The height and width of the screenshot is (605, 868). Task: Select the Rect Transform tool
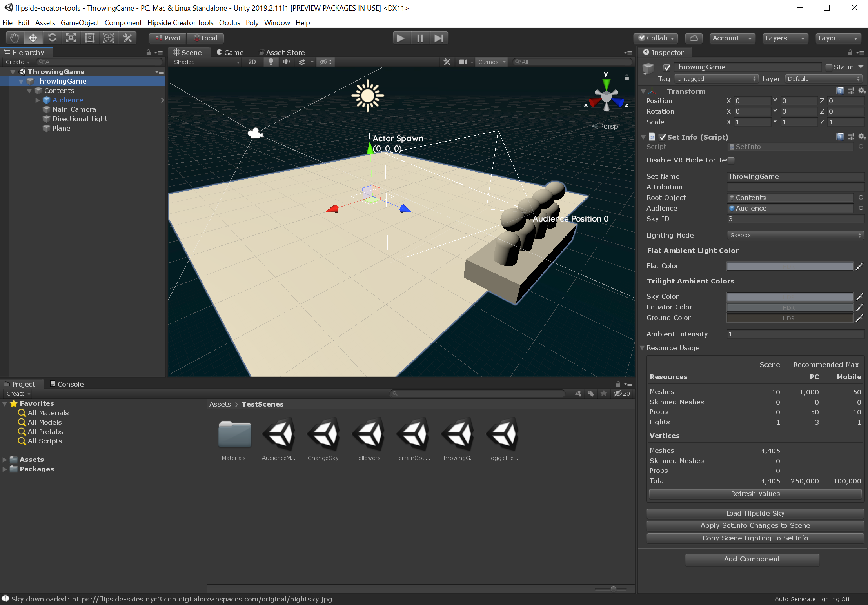click(x=90, y=38)
